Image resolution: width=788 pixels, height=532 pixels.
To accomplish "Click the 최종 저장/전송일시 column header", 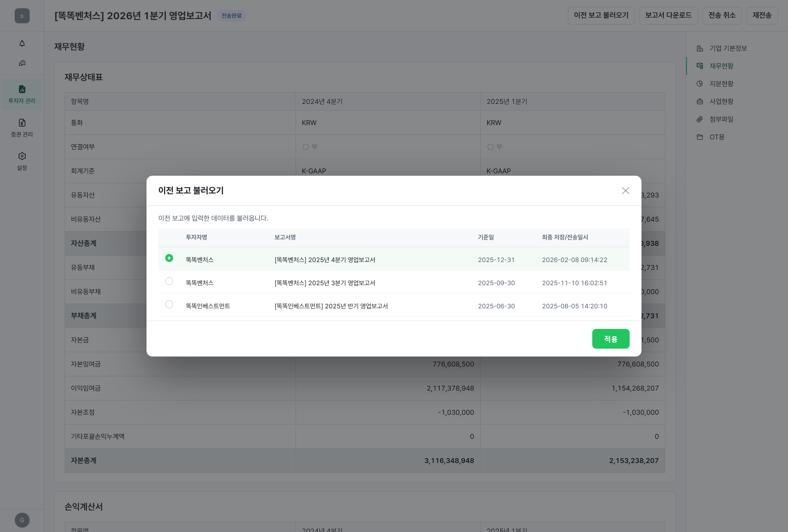I will tap(565, 237).
